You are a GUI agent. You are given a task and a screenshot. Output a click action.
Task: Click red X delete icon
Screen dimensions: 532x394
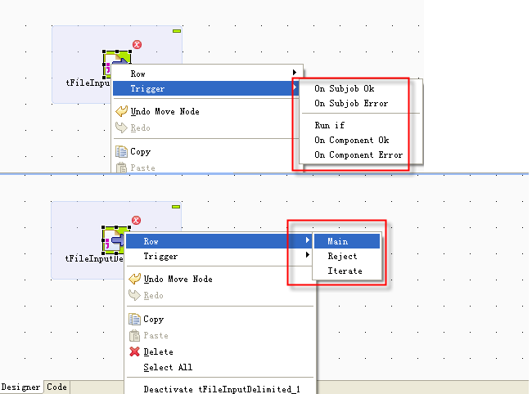tap(135, 351)
